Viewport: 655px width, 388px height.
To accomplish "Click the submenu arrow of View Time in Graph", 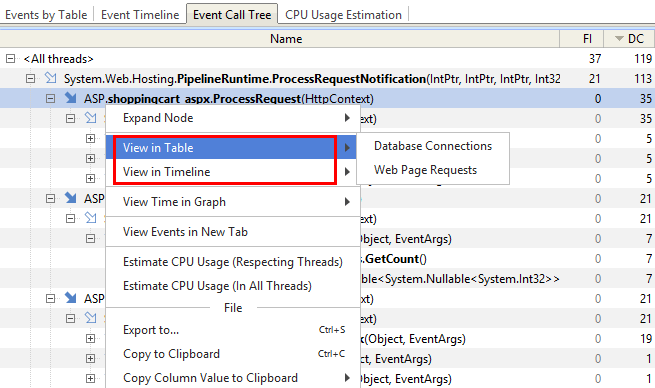I will pyautogui.click(x=347, y=202).
